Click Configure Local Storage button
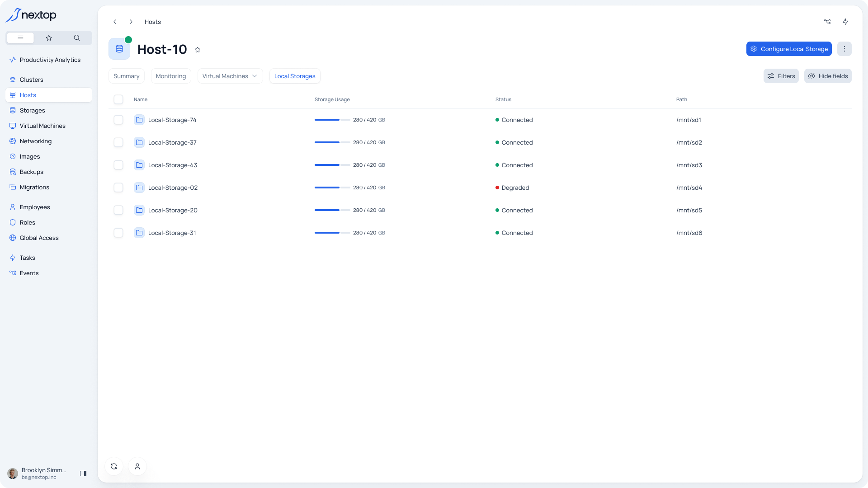The height and width of the screenshot is (488, 868). pyautogui.click(x=789, y=49)
